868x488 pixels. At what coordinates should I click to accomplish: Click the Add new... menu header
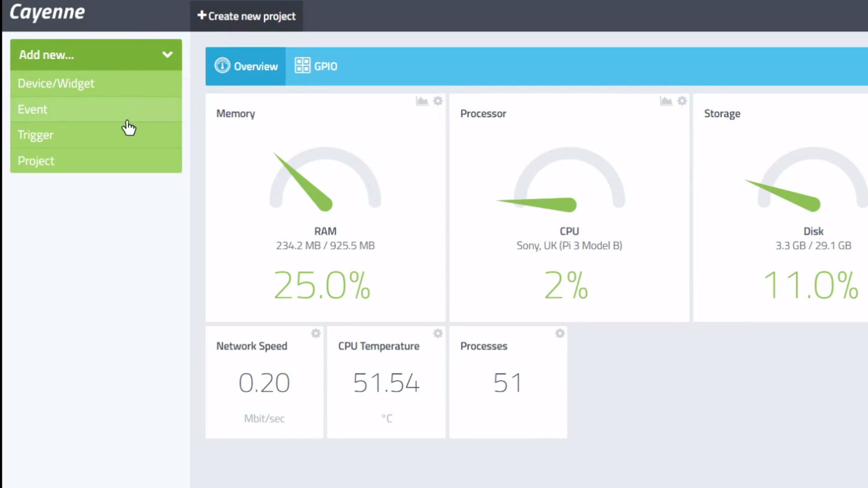coord(96,55)
